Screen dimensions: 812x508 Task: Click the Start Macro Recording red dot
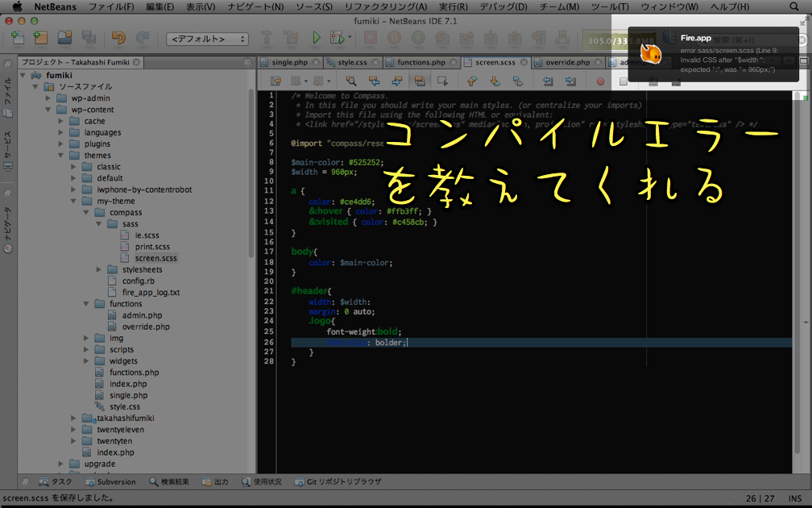pyautogui.click(x=600, y=81)
